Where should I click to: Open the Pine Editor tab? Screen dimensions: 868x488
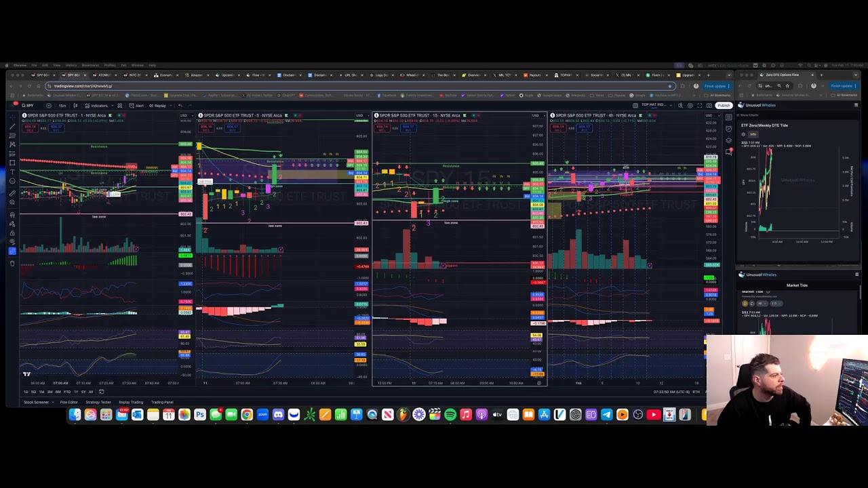pos(68,403)
